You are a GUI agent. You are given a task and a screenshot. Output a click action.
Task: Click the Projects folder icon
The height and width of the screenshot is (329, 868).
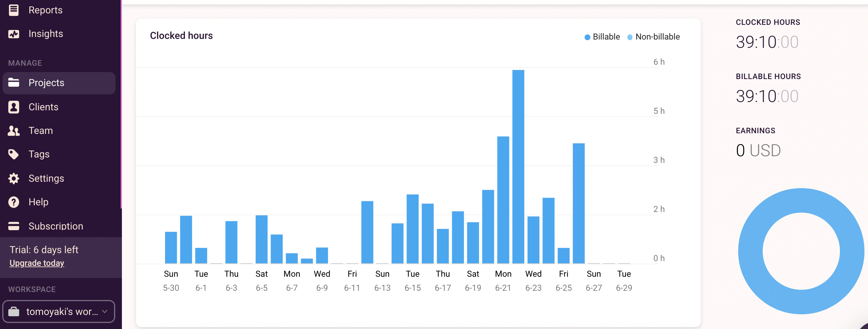(x=13, y=83)
